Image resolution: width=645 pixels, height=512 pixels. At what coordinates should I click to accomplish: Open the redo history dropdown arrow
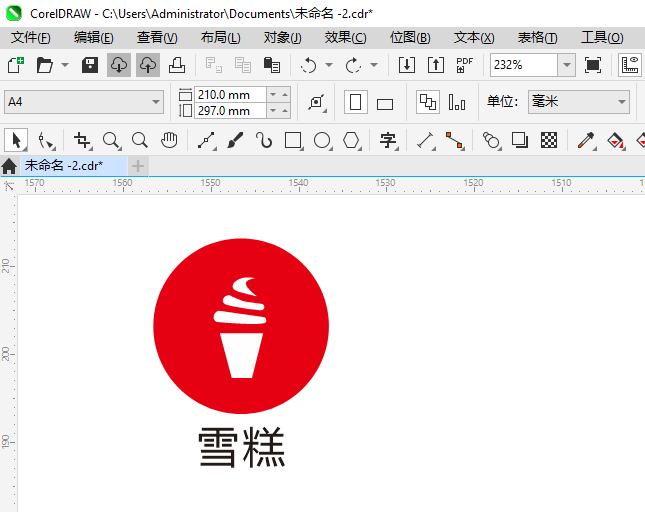374,65
